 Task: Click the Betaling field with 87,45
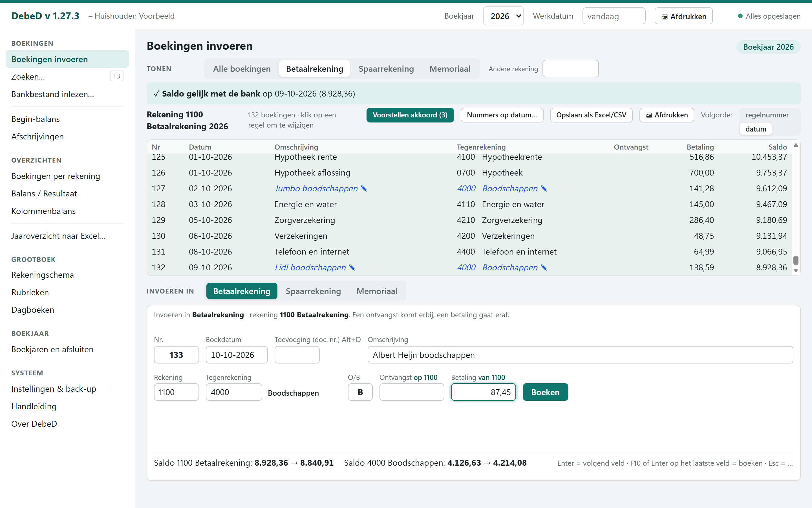[483, 392]
